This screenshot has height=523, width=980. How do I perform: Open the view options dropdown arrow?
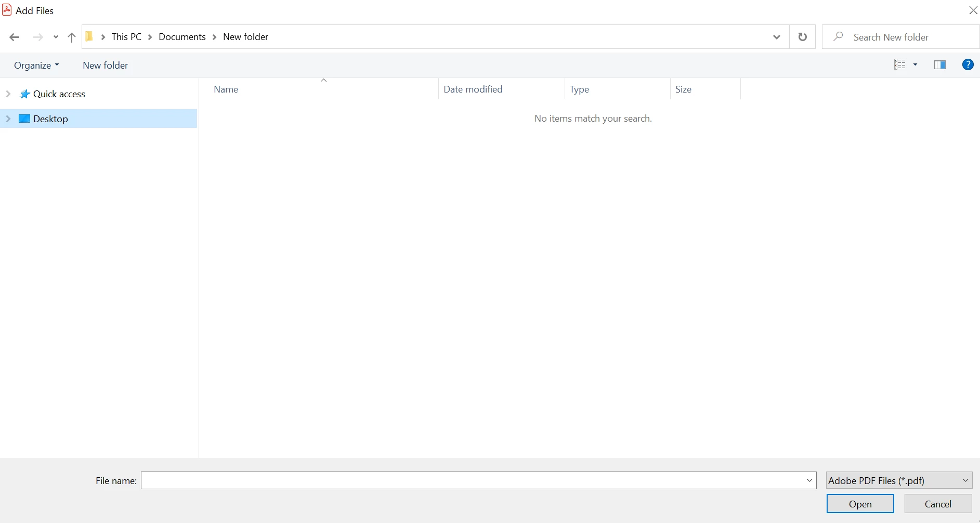point(916,64)
